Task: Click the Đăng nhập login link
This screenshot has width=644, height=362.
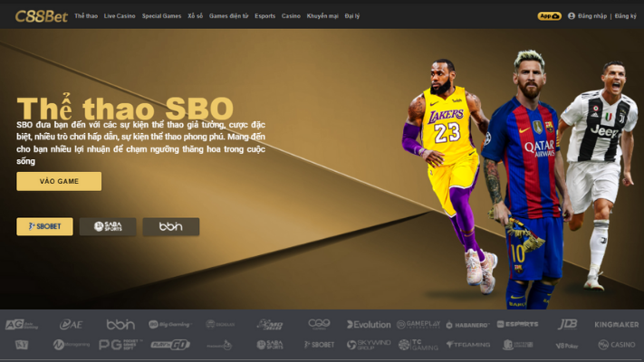Action: 591,16
